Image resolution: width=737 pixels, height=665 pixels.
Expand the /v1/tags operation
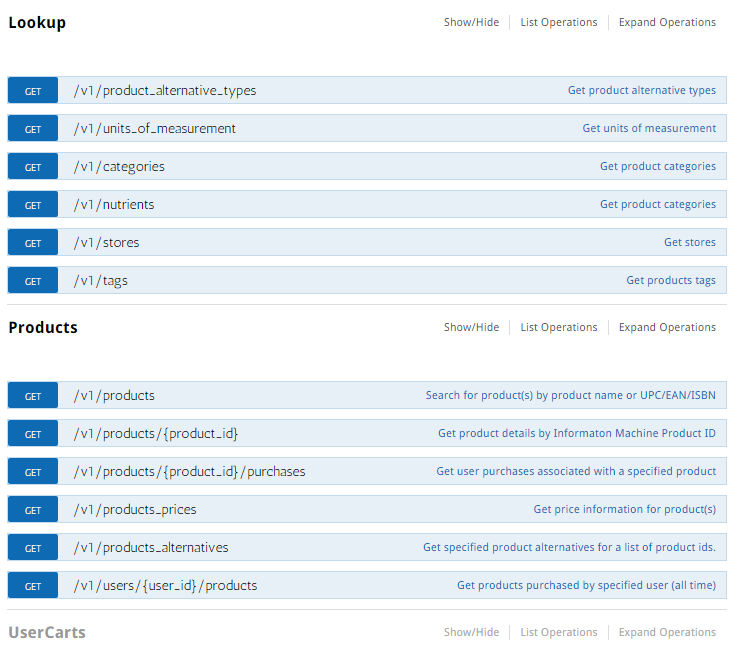[367, 281]
